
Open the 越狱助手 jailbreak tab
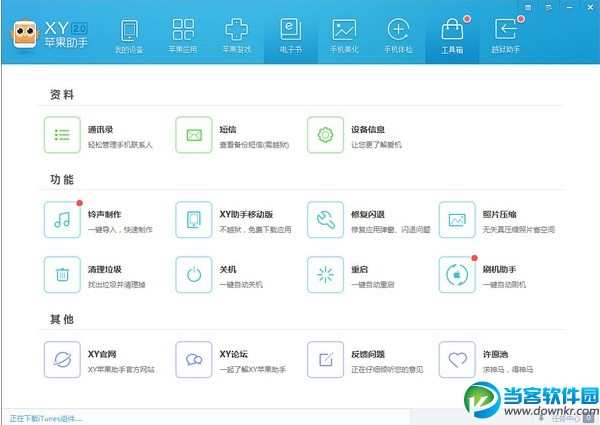click(x=505, y=37)
